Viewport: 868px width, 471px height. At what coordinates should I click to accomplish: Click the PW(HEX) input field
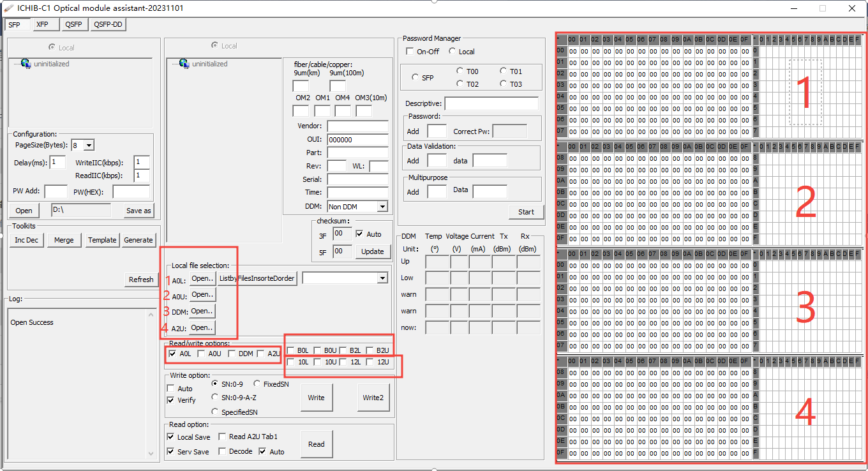(131, 191)
